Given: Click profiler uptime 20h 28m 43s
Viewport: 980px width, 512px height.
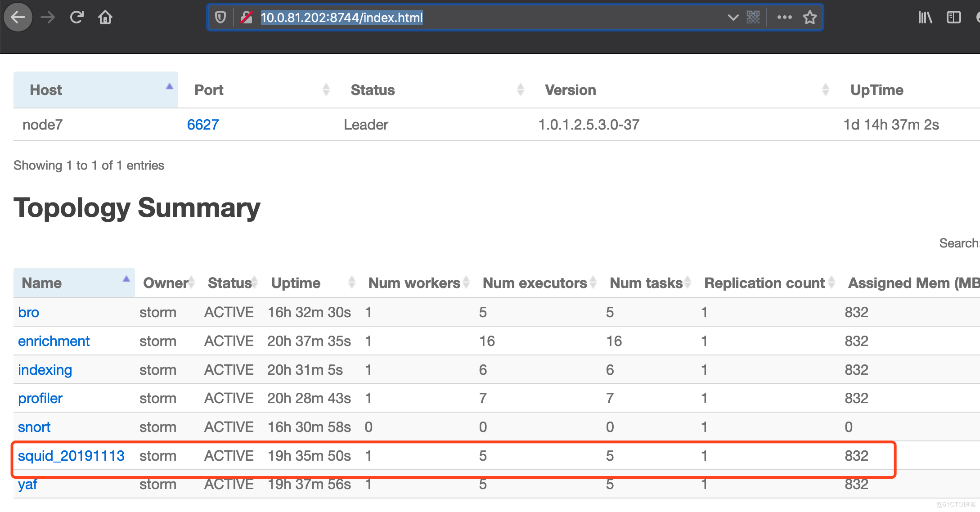Looking at the screenshot, I should click(x=309, y=398).
